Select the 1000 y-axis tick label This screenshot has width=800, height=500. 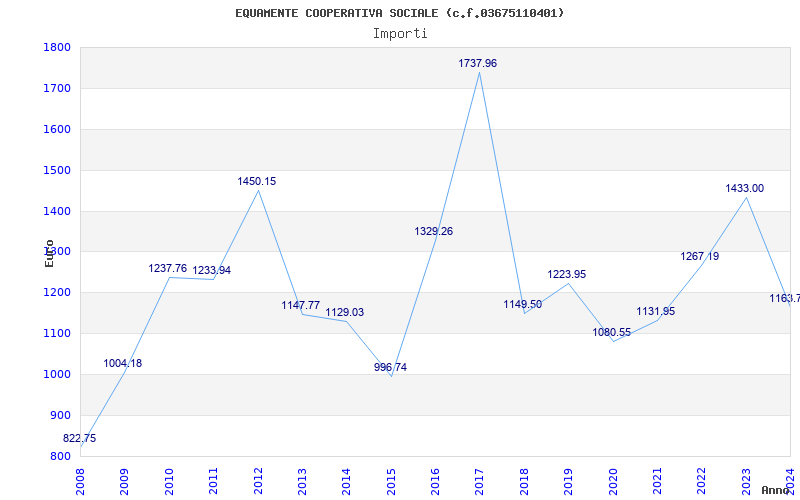coord(56,374)
